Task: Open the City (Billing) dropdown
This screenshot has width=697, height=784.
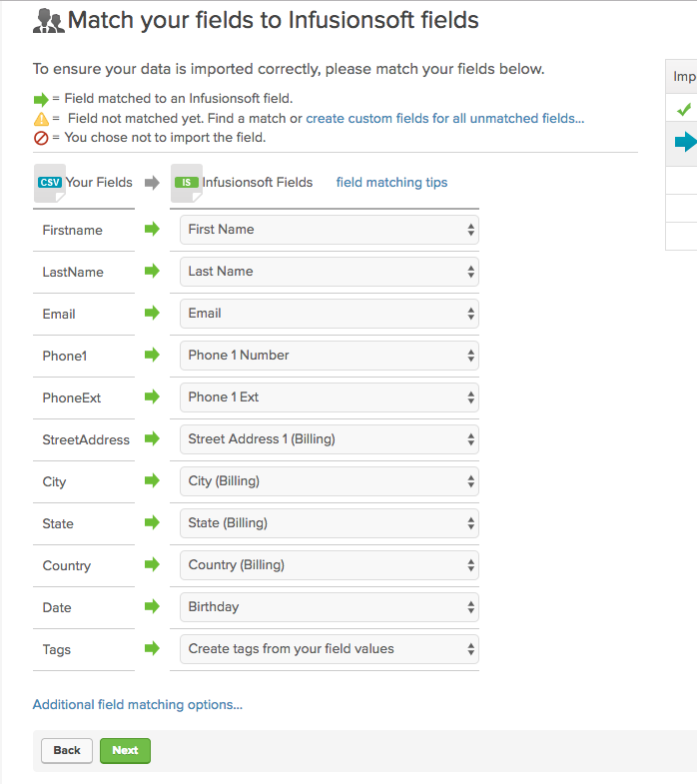Action: 329,481
